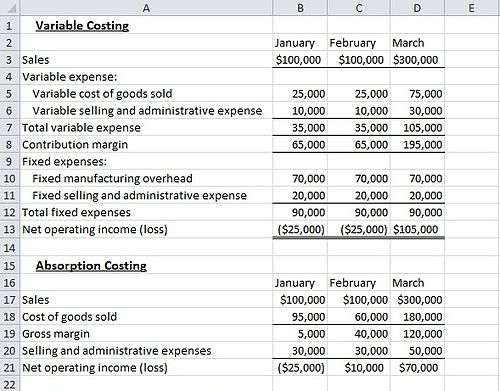Select column A header
Screen dimensions: 500x391
(146, 7)
